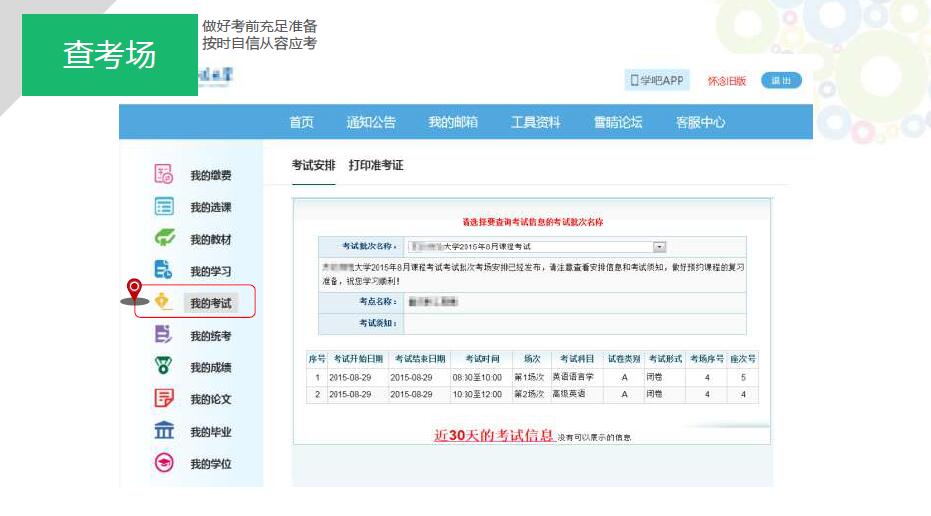Open 客服中心 in the navigation bar
The width and height of the screenshot is (931, 516).
tap(701, 122)
